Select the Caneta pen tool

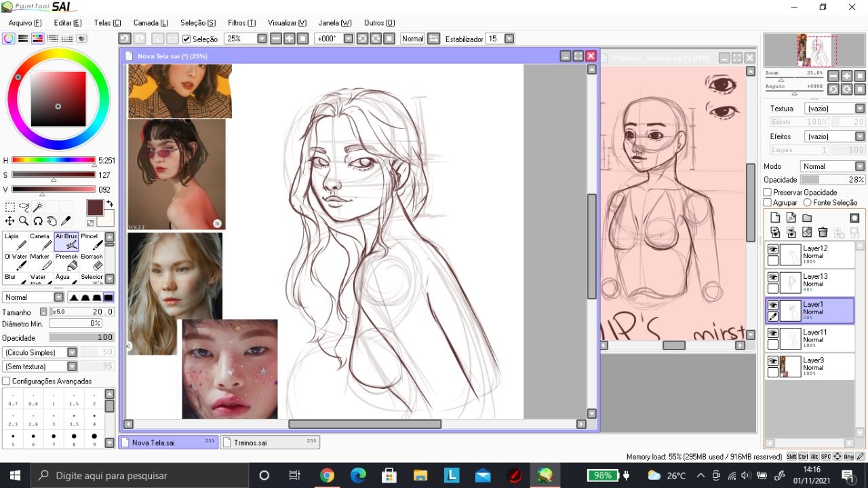[41, 242]
